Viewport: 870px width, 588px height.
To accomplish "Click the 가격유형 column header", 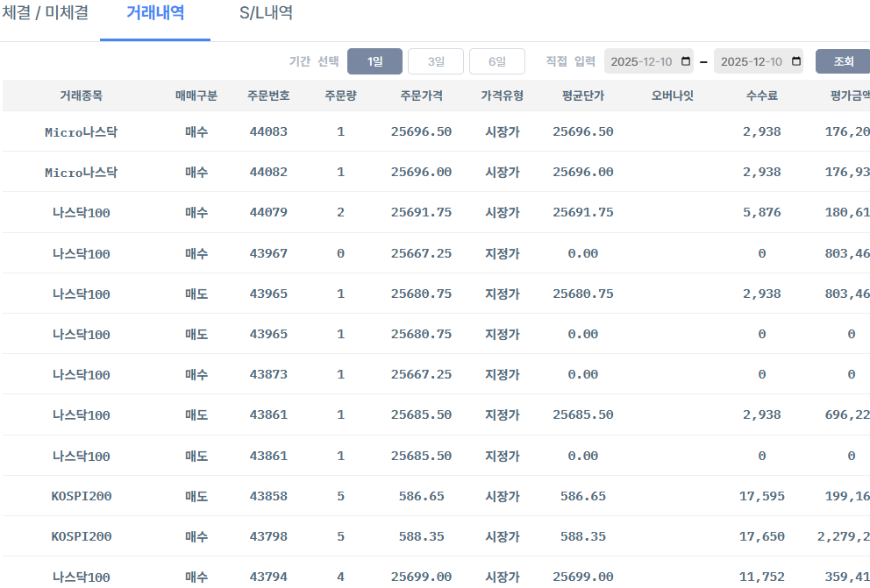I will tap(503, 96).
